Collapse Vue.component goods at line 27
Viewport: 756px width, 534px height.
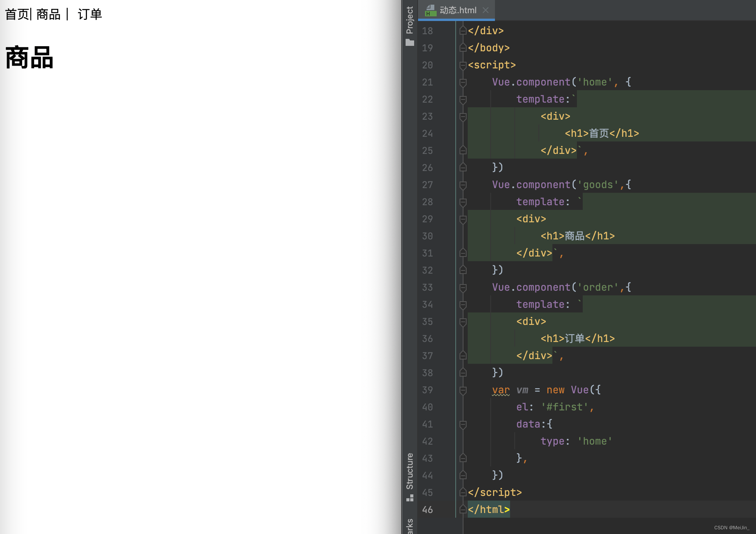(x=463, y=185)
